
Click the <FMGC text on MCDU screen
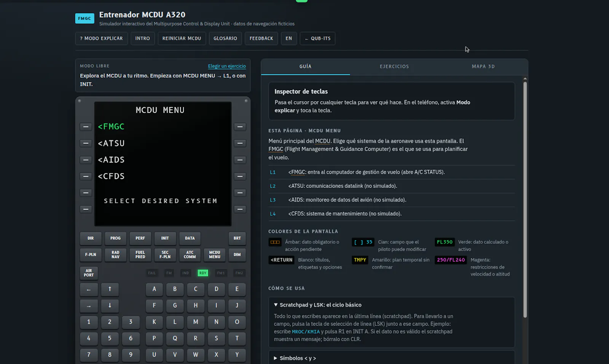(111, 127)
